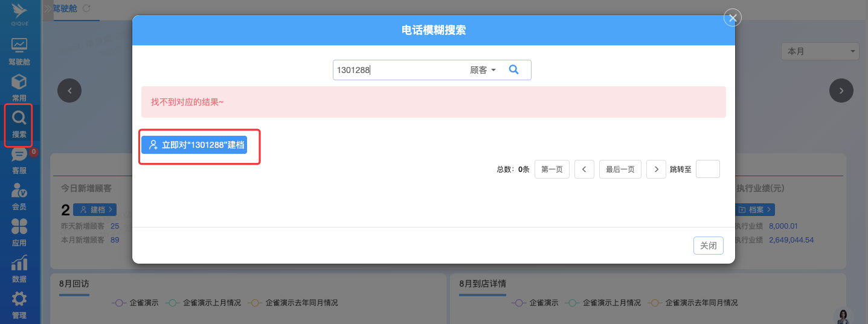Image resolution: width=868 pixels, height=324 pixels.
Task: Expand the sidebar with double-chevron arrow
Action: (x=48, y=8)
